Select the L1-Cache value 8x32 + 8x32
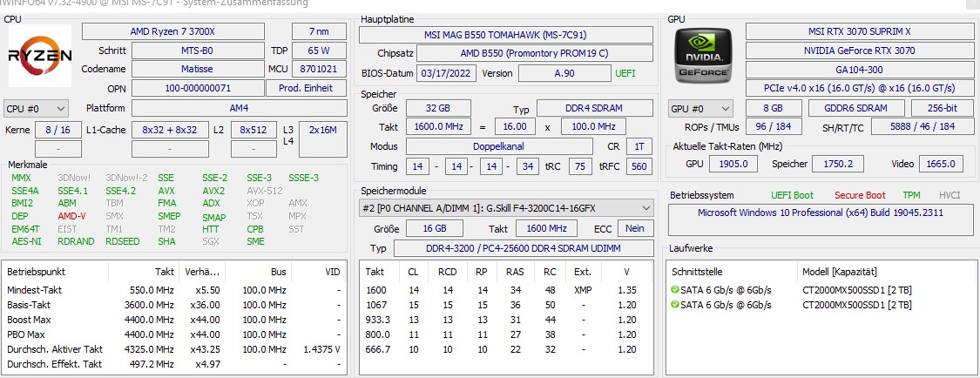This screenshot has height=378, width=980. pos(170,130)
